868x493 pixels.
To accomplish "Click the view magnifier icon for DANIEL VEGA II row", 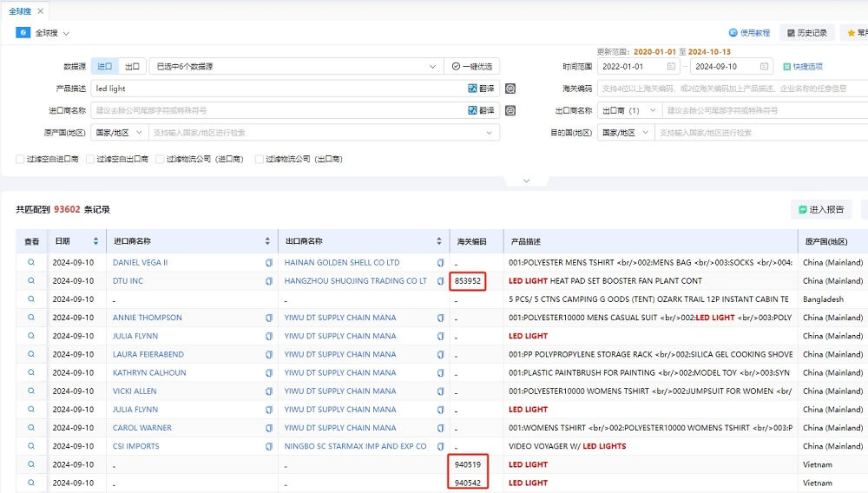I will (31, 262).
